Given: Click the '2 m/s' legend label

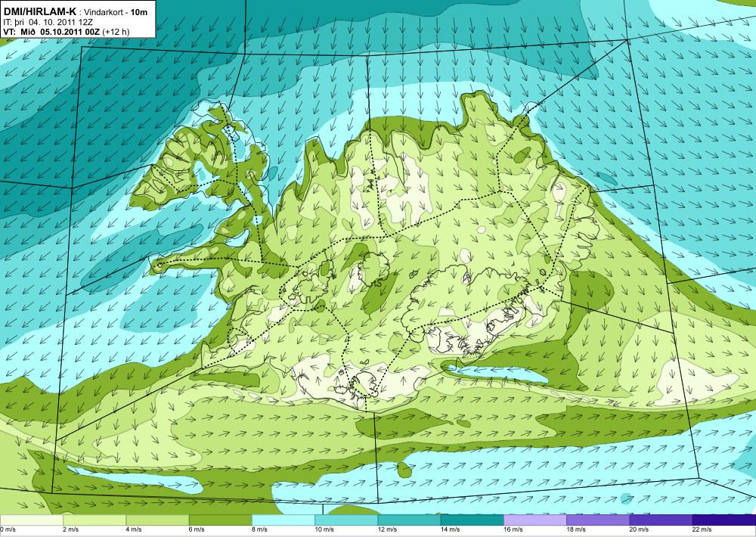Looking at the screenshot, I should [x=71, y=529].
